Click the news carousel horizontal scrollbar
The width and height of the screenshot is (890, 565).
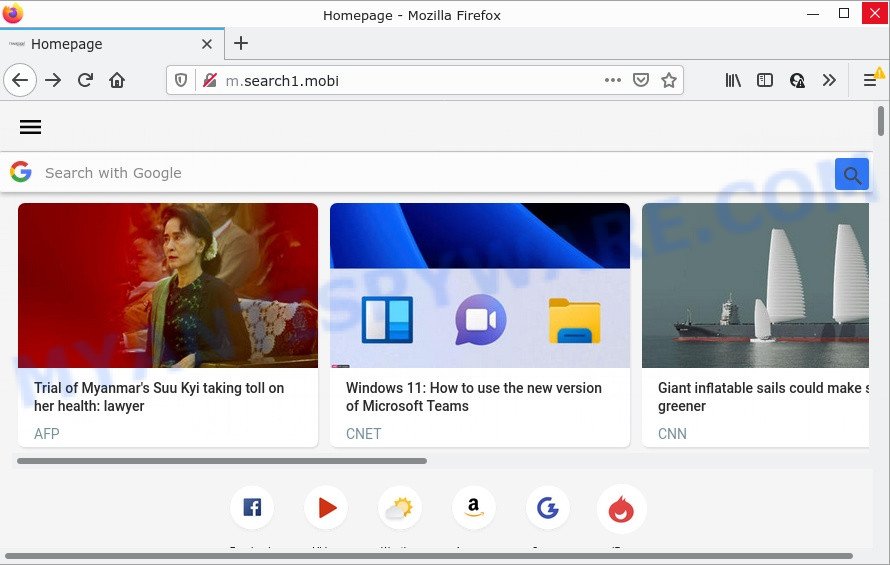point(222,461)
